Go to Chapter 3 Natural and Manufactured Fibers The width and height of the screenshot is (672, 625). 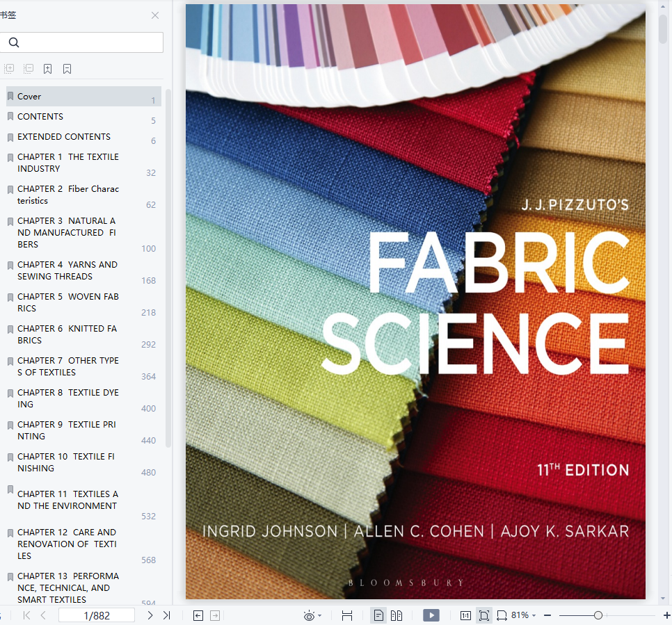point(83,233)
